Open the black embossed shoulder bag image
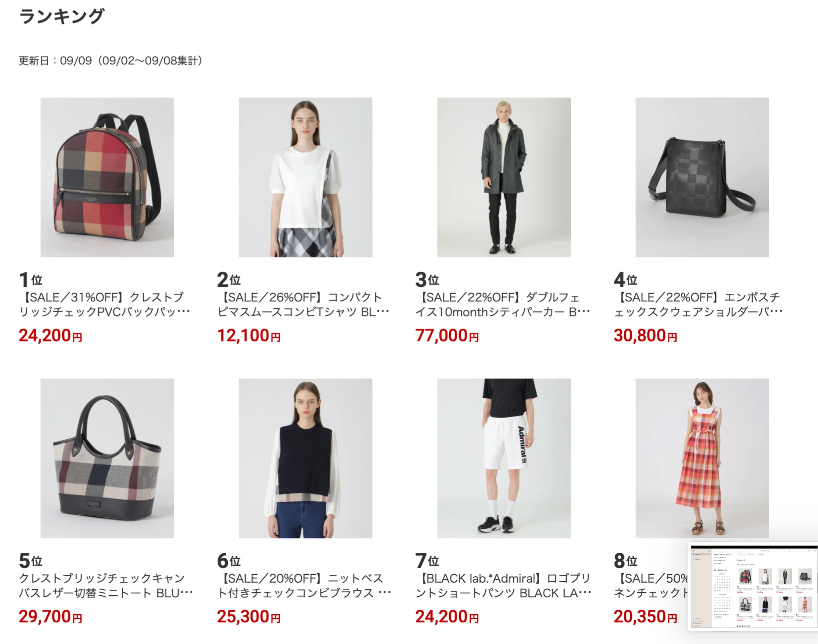Screen dimensions: 818x644 [702, 177]
